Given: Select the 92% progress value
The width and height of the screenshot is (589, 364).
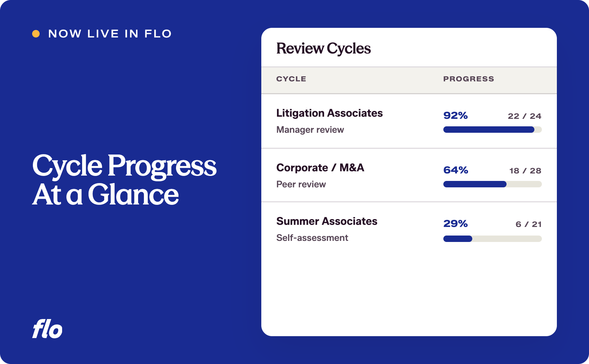Looking at the screenshot, I should (455, 116).
